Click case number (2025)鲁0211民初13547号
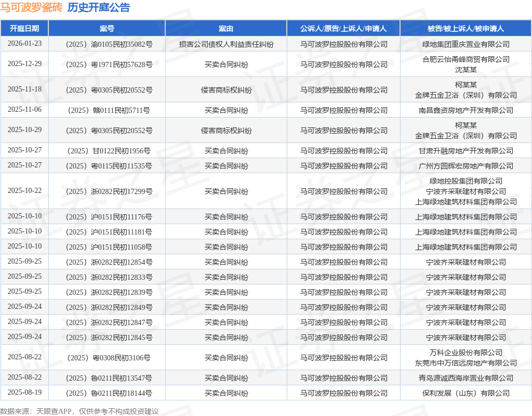Image resolution: width=532 pixels, height=416 pixels. [109, 379]
